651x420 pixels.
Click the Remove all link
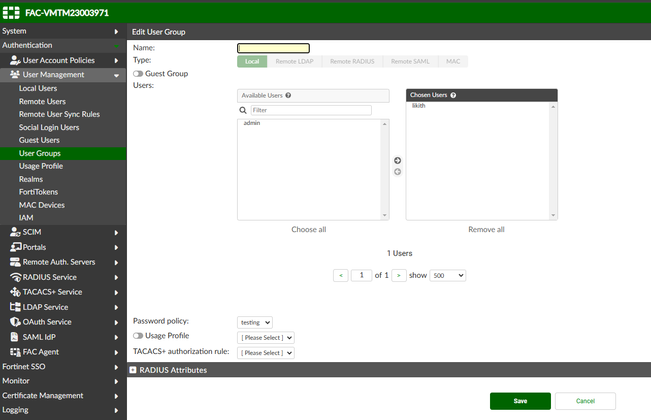click(x=486, y=230)
